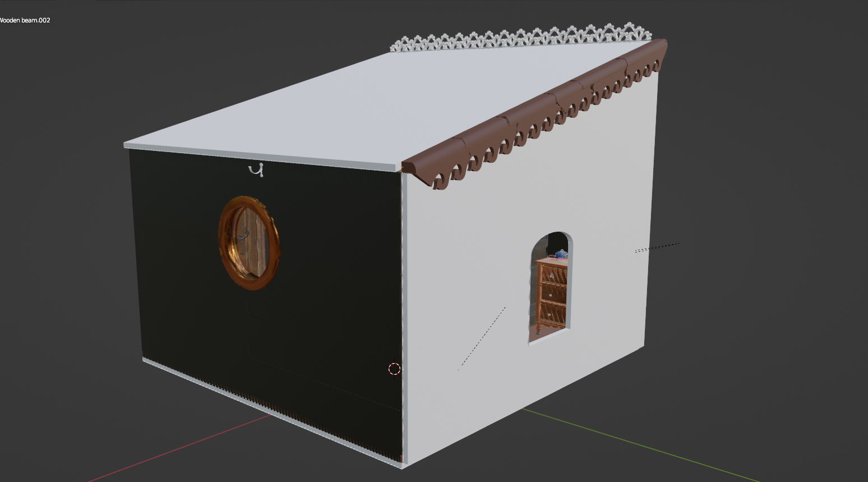Click the dashed line left of arched window
868x482 pixels.
tap(482, 338)
